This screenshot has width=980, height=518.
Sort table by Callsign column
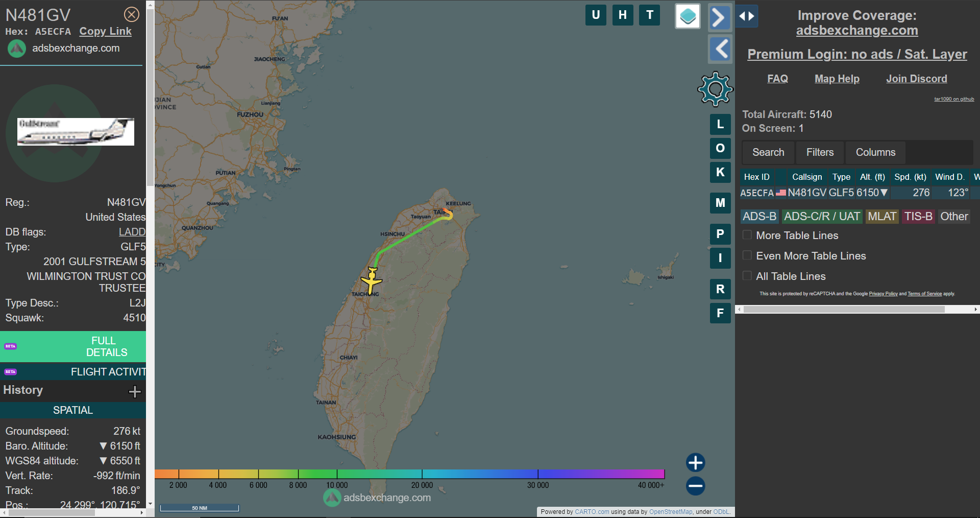(807, 177)
